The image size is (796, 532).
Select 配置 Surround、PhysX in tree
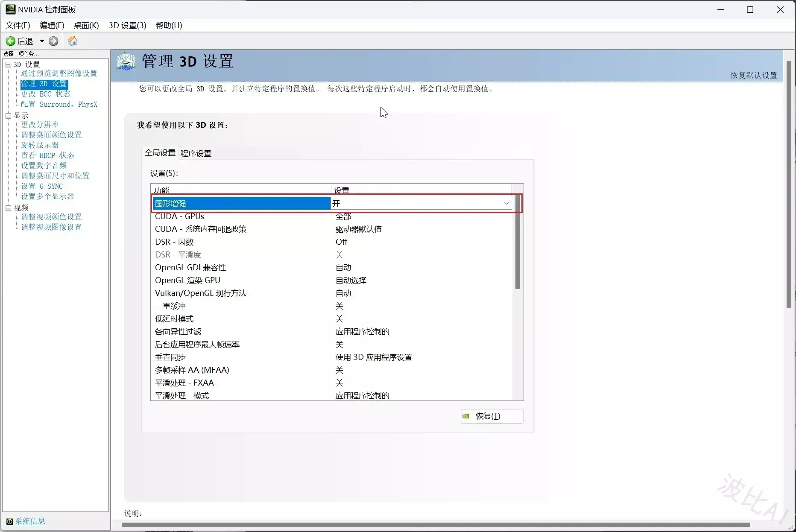59,104
